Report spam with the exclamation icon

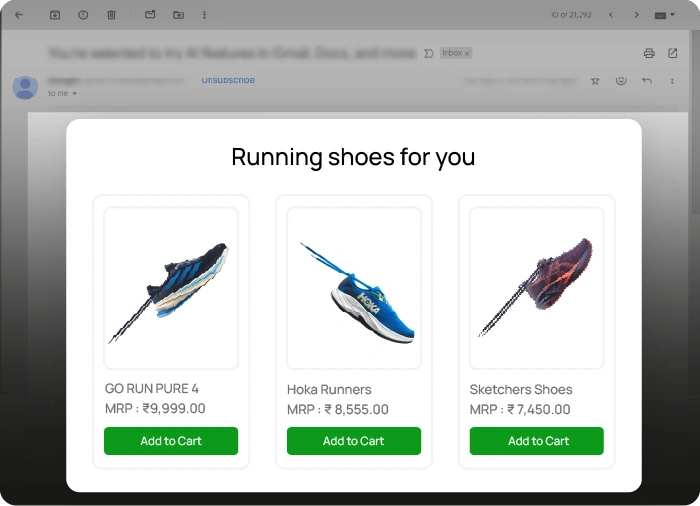pos(83,15)
